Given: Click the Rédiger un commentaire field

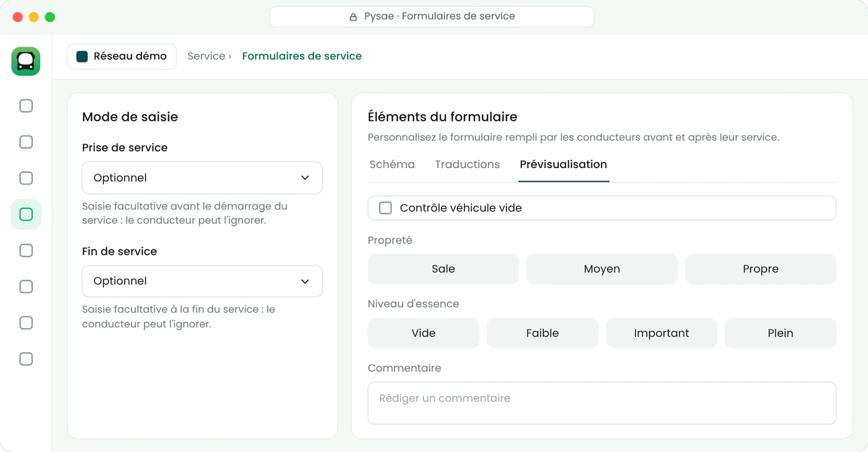Looking at the screenshot, I should (602, 403).
